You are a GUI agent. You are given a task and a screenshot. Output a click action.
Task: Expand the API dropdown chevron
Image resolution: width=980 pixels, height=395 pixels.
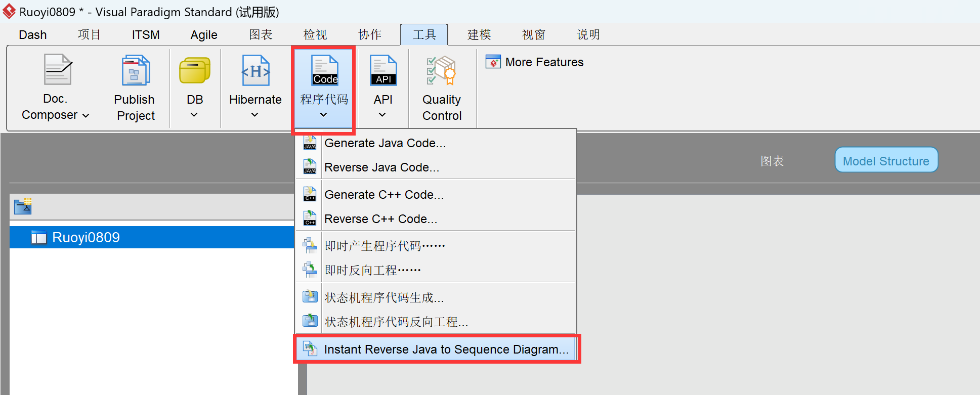pyautogui.click(x=382, y=115)
